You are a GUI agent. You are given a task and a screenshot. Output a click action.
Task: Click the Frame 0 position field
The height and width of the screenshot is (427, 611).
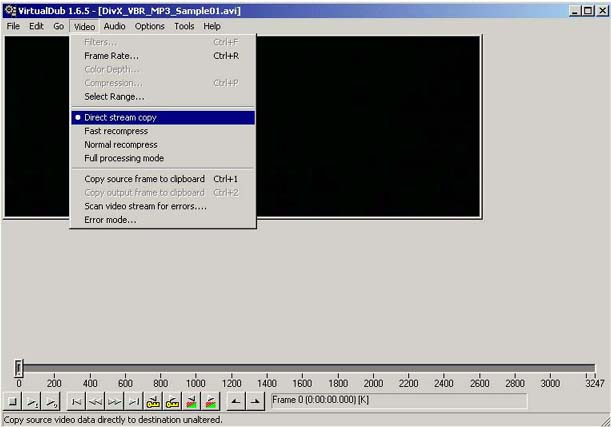(x=399, y=401)
